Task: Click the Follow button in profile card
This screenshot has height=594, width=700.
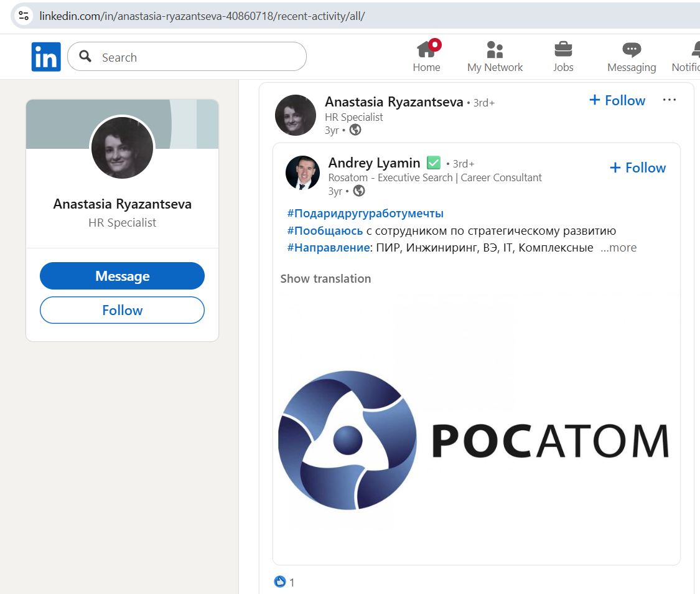Action: (x=122, y=310)
